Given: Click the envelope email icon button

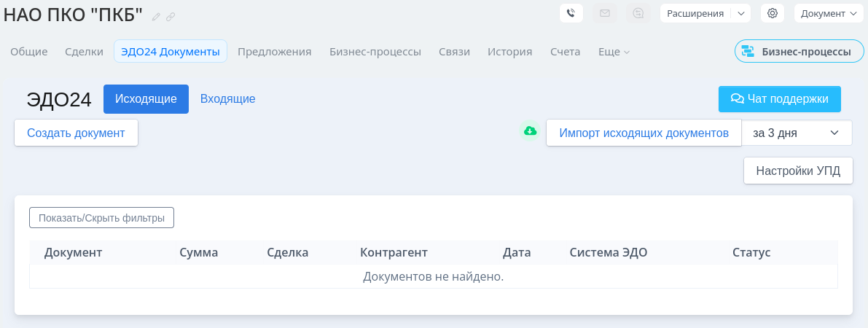Looking at the screenshot, I should pyautogui.click(x=605, y=13).
